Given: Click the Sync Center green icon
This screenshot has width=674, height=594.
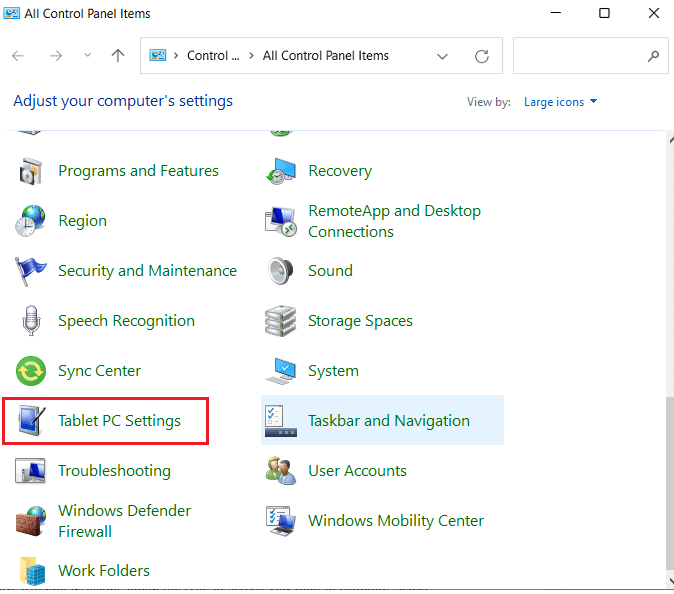Looking at the screenshot, I should [32, 371].
